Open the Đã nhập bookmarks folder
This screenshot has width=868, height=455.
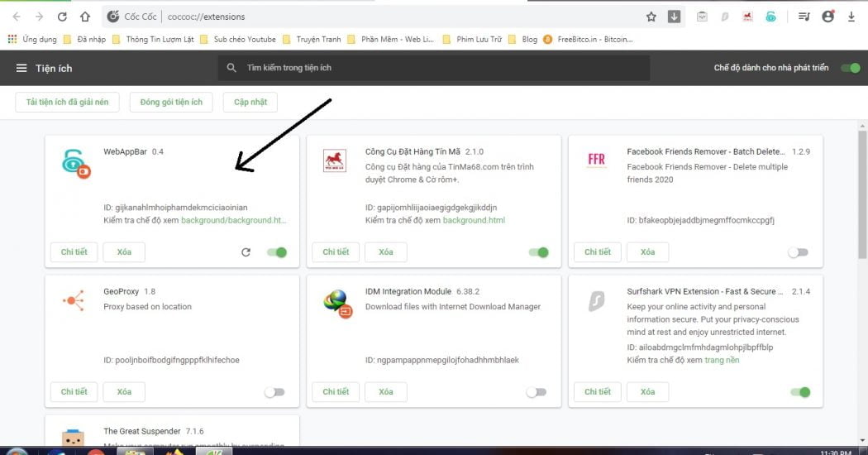pos(84,40)
